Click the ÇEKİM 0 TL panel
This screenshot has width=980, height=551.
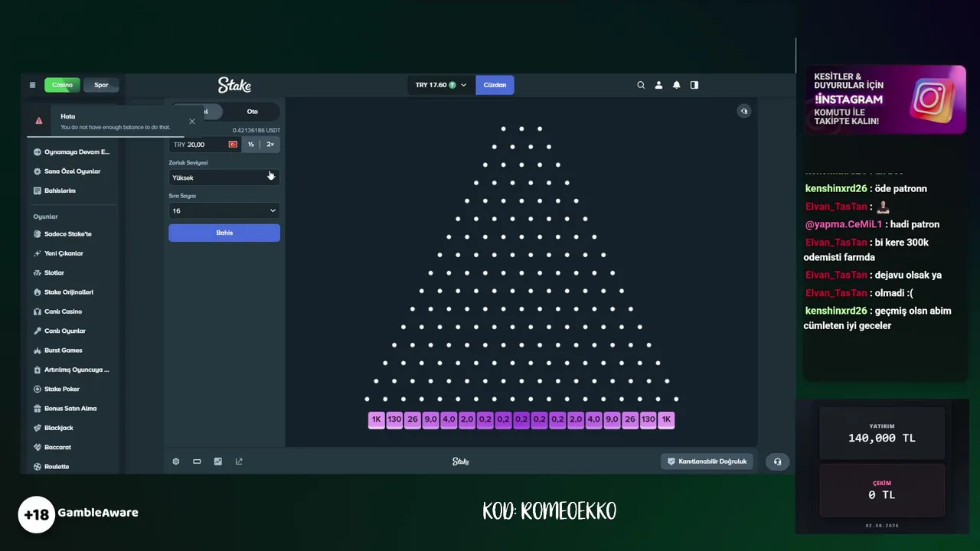pos(882,491)
